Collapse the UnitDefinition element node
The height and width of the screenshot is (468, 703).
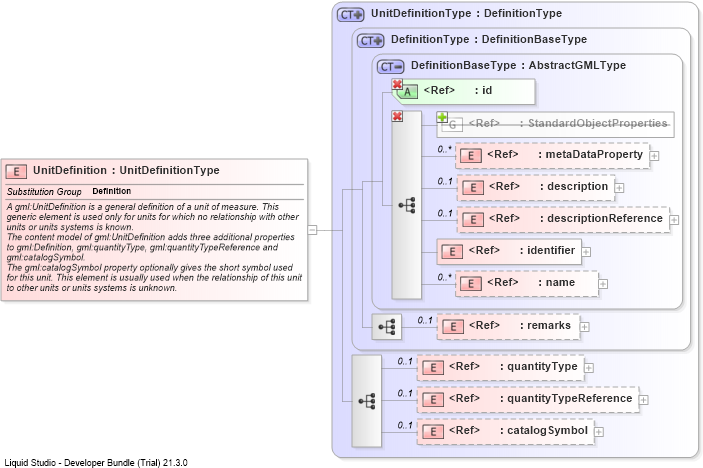(x=312, y=230)
